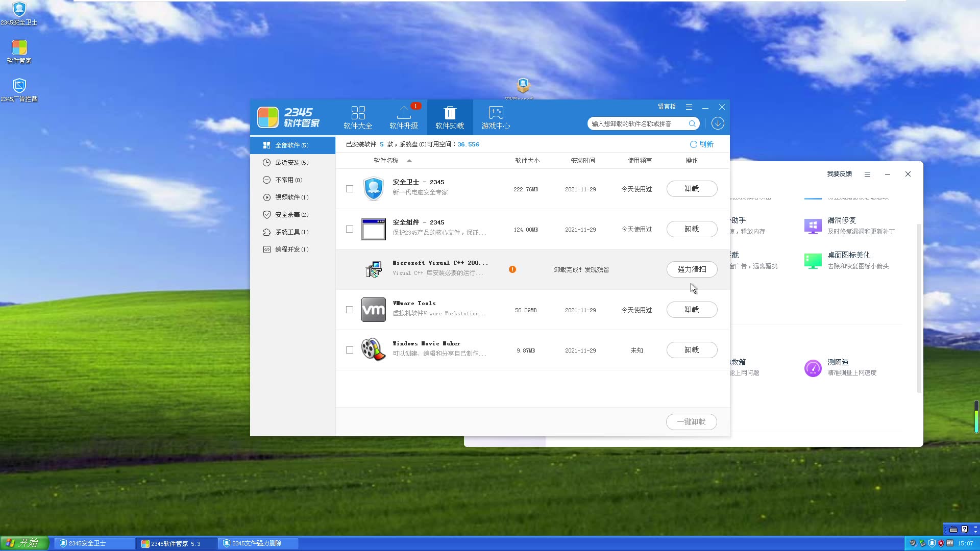This screenshot has height=551, width=980.
Task: Open 软件管家 desktop shortcut icon
Action: tap(19, 48)
